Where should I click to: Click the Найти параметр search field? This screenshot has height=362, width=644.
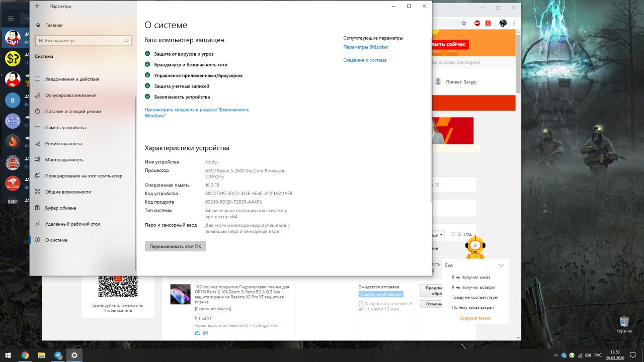pyautogui.click(x=83, y=40)
